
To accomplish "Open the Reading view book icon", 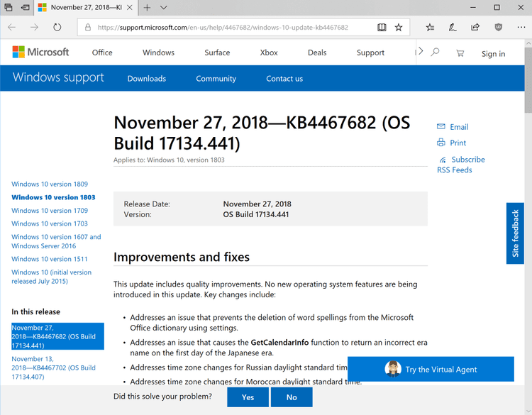I will 382,27.
